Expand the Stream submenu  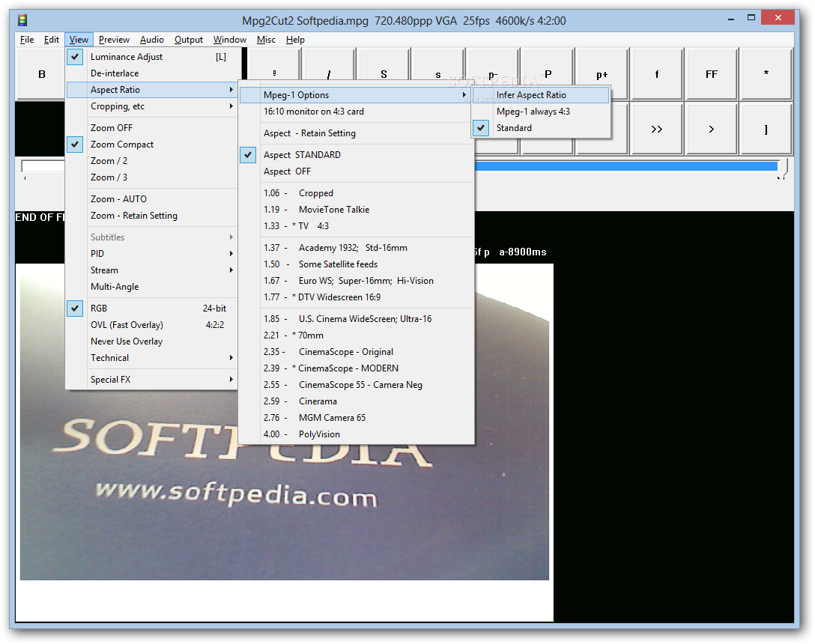coord(152,270)
